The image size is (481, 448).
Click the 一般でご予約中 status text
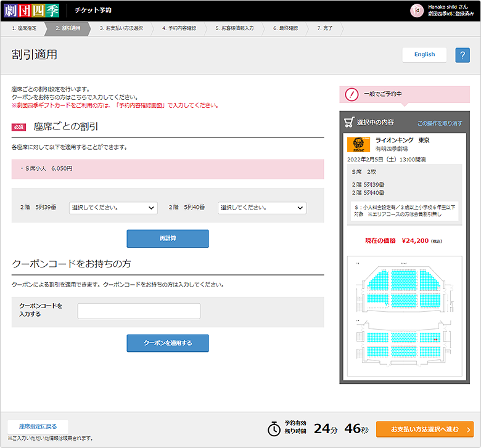coord(382,94)
